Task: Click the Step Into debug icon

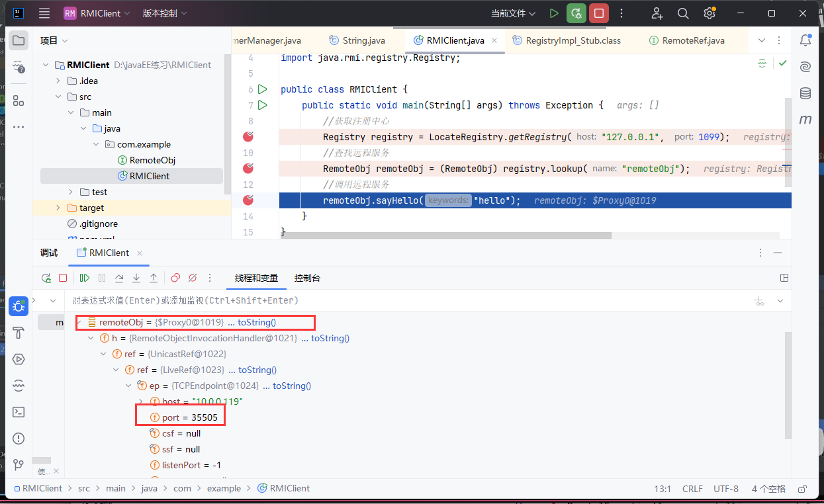Action: [x=136, y=278]
